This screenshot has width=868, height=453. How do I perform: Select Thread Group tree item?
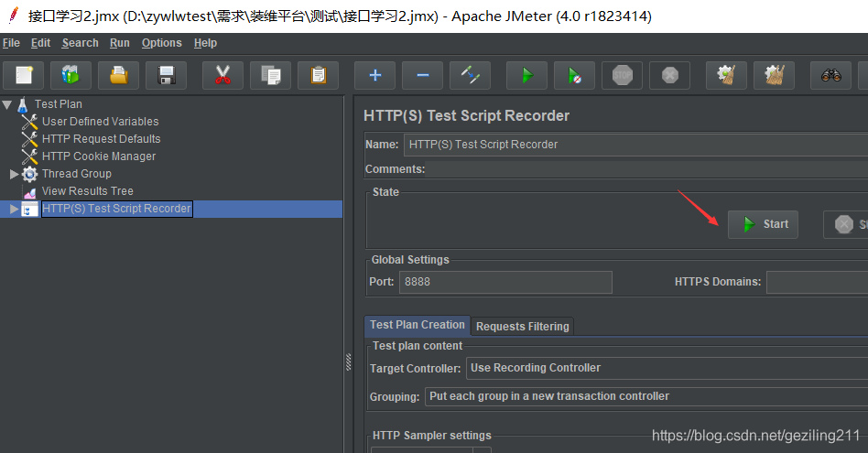[x=76, y=174]
